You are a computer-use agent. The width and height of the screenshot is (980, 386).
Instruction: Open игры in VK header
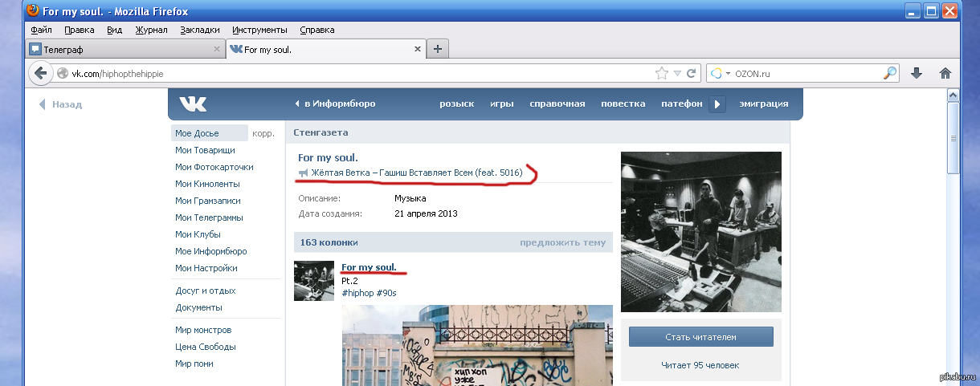[x=502, y=104]
